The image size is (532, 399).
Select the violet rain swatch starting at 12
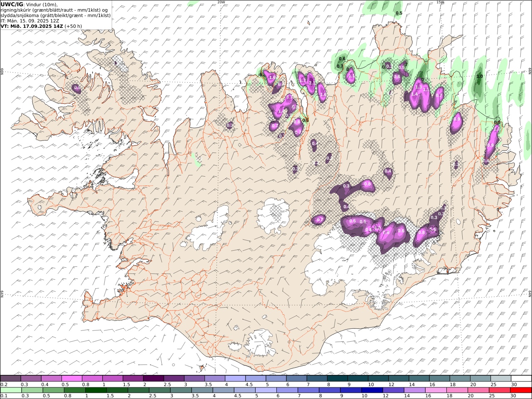393,390
